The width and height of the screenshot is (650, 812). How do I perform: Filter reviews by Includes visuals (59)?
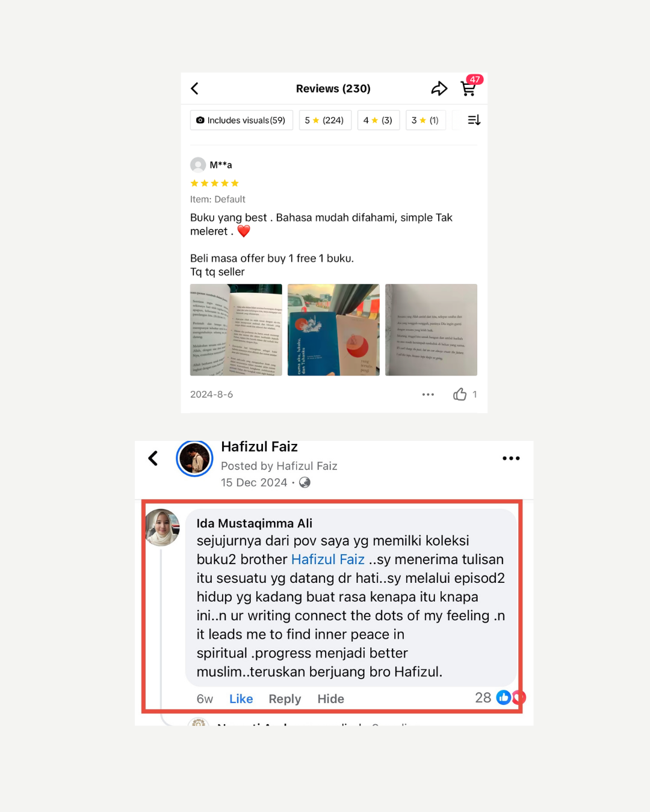click(x=241, y=120)
